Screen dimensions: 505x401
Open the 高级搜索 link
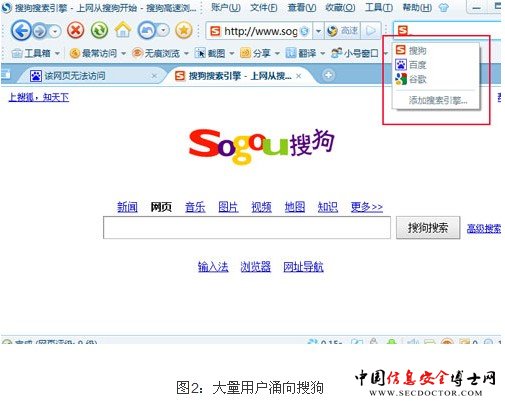484,228
